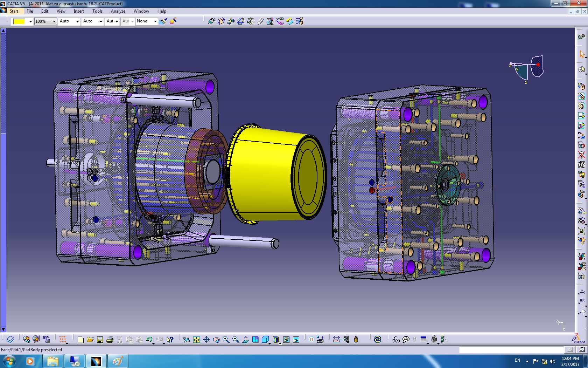Click the Formula f(x) icon
The height and width of the screenshot is (368, 588).
[396, 340]
